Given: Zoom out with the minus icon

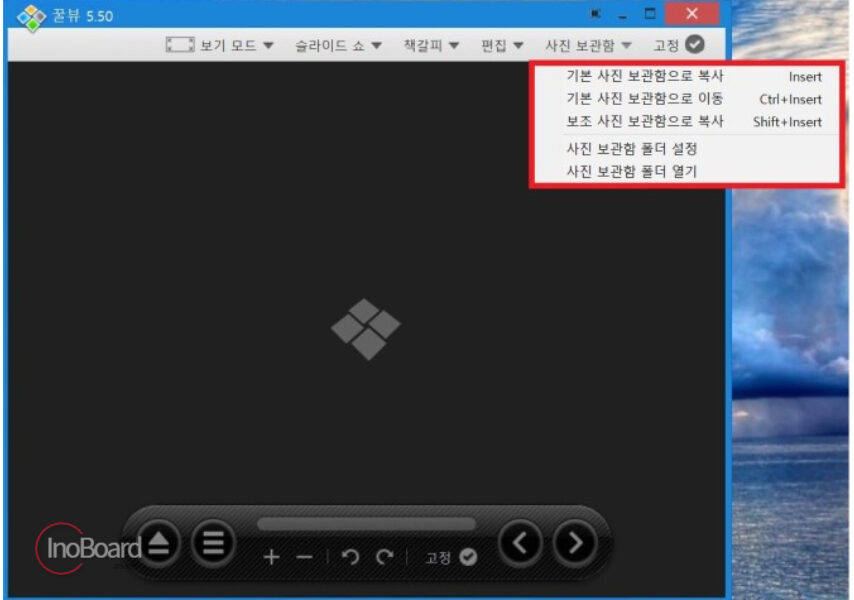Looking at the screenshot, I should 304,557.
